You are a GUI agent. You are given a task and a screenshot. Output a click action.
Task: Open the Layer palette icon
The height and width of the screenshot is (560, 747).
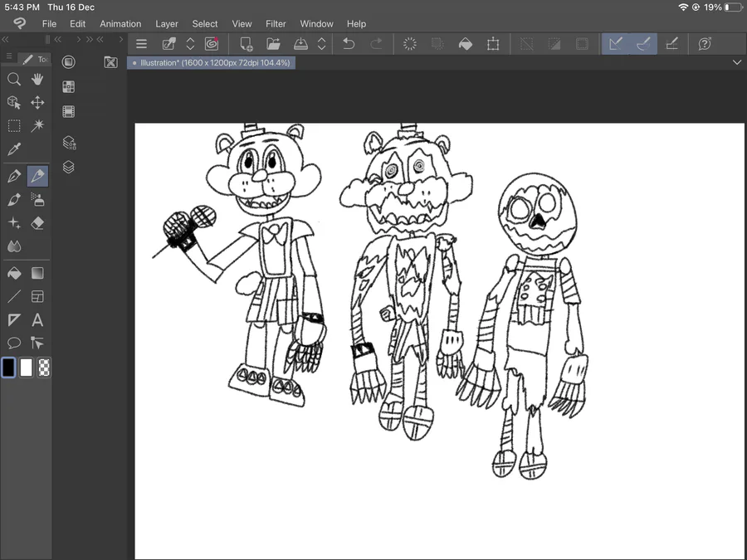(69, 167)
